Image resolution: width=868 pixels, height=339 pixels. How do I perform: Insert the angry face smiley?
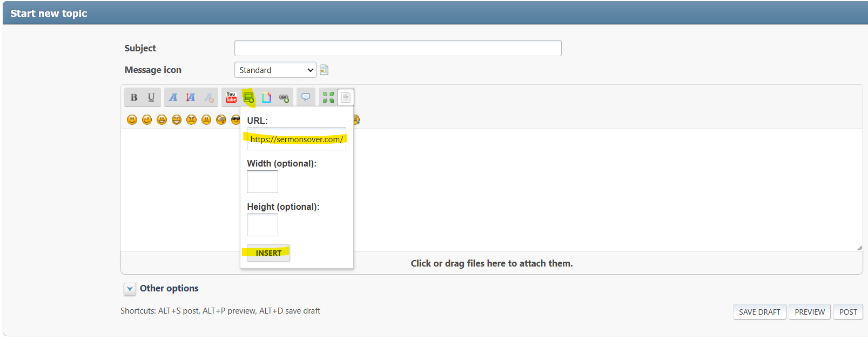tap(191, 120)
